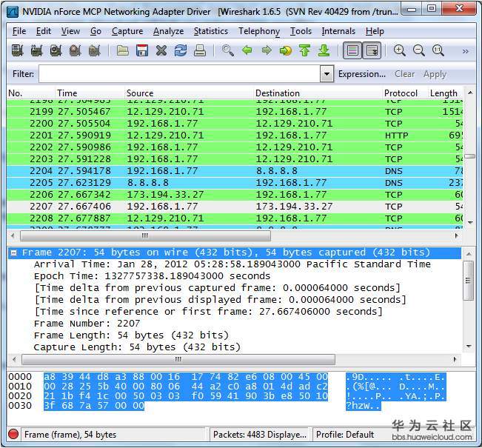482x448 pixels.
Task: Click hex row offset 0010 bytes
Action: pyautogui.click(x=186, y=387)
